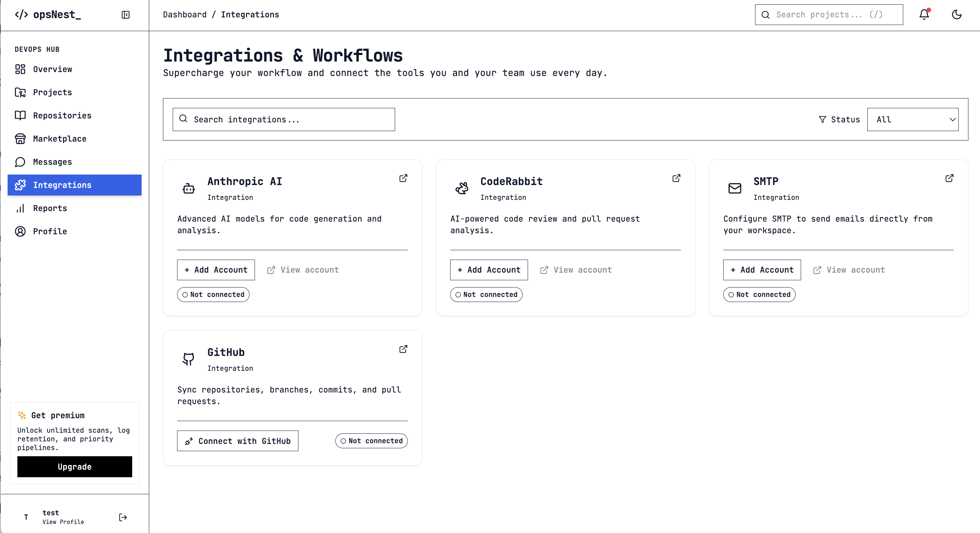
Task: Open the Marketplace menu item
Action: pos(59,139)
